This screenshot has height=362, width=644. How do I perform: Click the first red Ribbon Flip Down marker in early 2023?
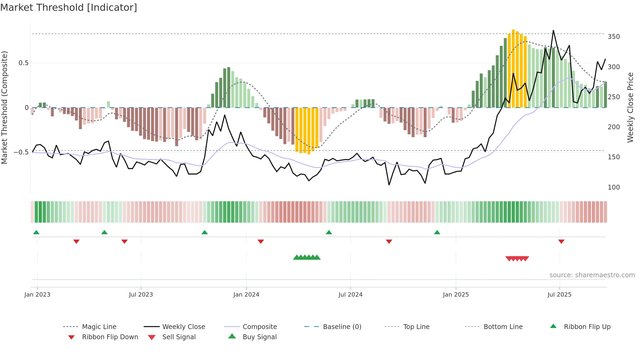tap(76, 242)
